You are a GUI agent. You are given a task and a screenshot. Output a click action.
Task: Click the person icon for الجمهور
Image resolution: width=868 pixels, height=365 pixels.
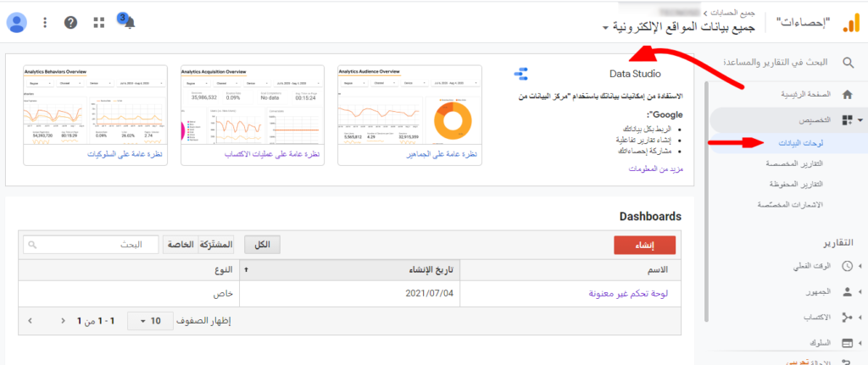[x=847, y=291]
